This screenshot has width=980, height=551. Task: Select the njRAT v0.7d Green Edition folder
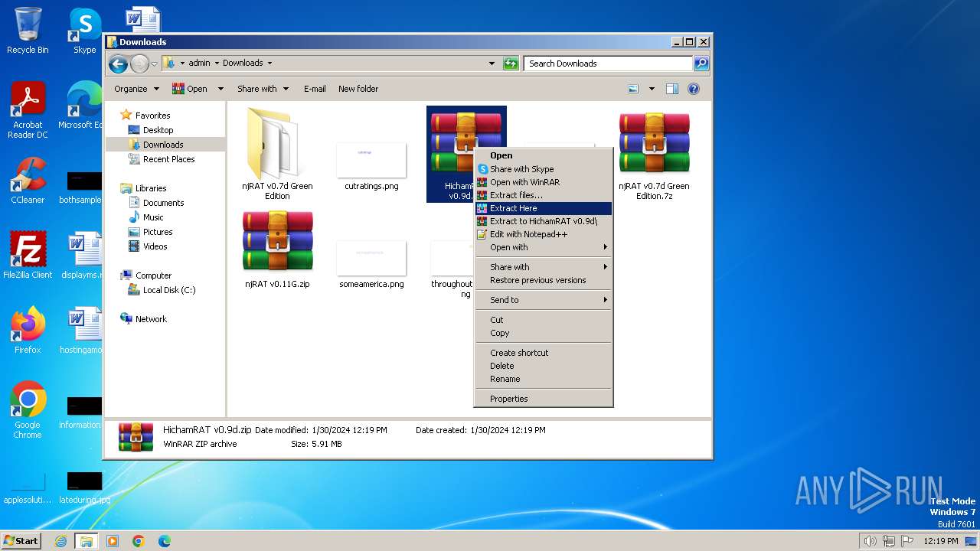(277, 154)
